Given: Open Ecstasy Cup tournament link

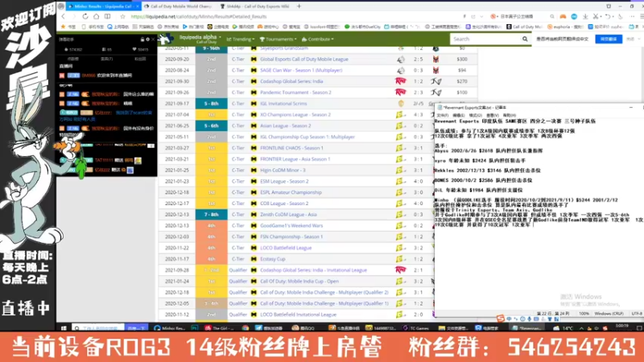Looking at the screenshot, I should click(272, 258).
